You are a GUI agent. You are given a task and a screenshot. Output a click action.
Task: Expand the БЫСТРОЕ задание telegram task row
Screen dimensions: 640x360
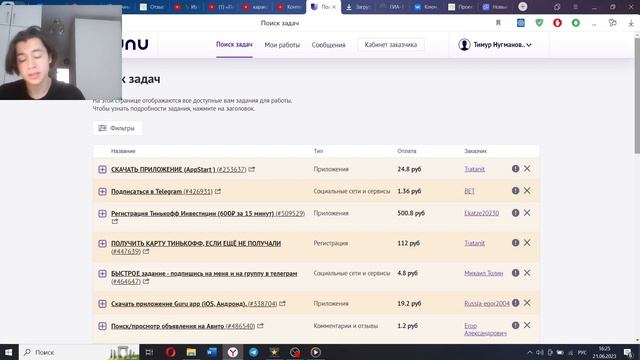pyautogui.click(x=102, y=273)
